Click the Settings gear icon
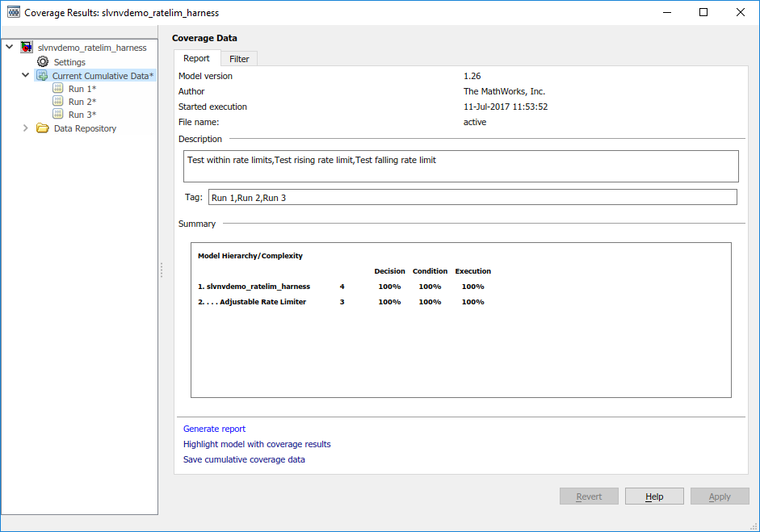This screenshot has height=532, width=760. (x=43, y=61)
